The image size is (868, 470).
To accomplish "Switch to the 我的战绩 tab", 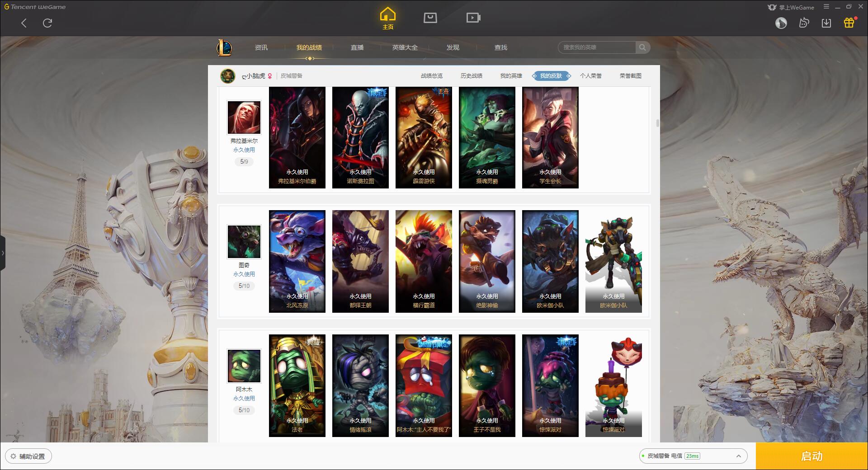I will tap(309, 47).
